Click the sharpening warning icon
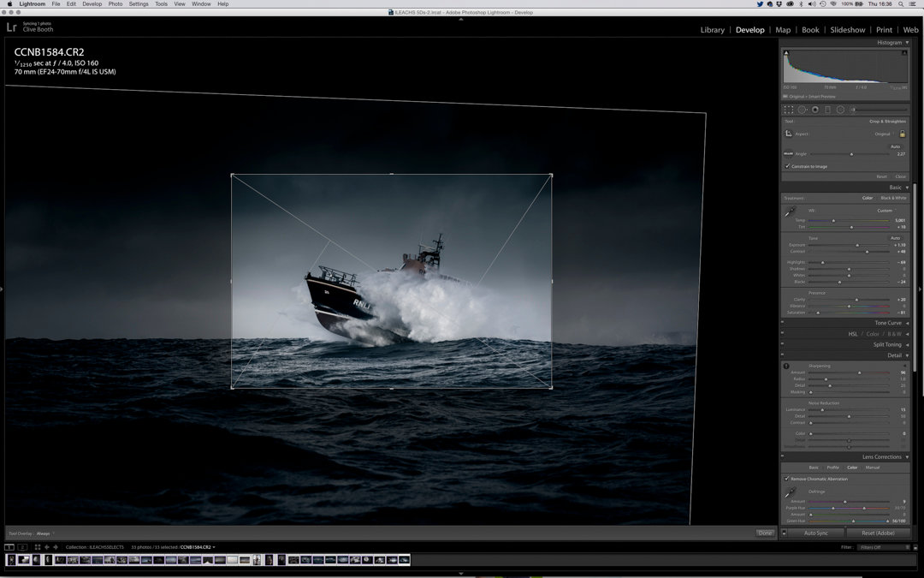This screenshot has width=924, height=578. (x=786, y=366)
